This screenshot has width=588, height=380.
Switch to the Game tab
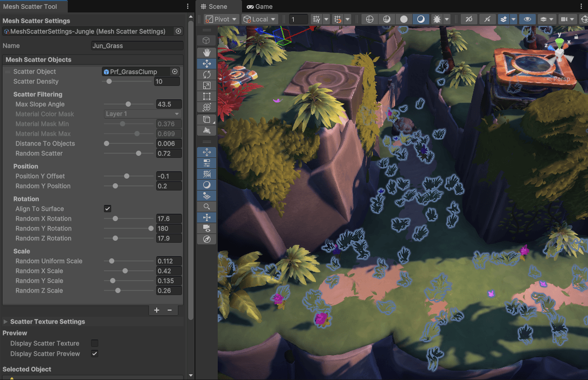point(260,6)
